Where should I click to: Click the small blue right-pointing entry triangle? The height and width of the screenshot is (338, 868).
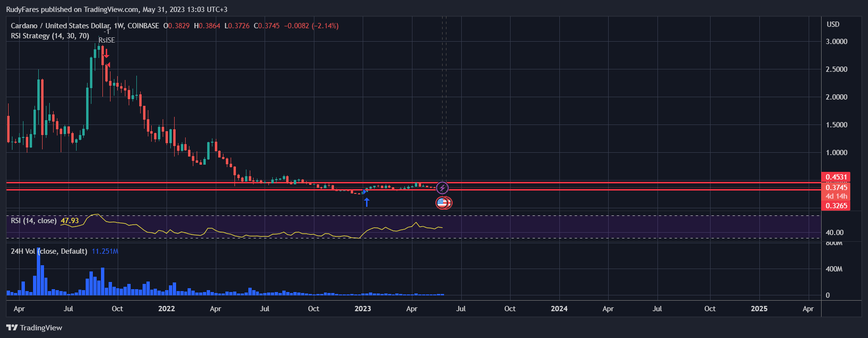(x=365, y=192)
